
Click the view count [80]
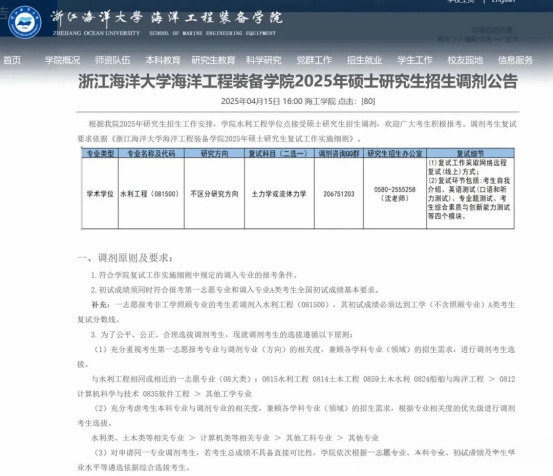click(x=368, y=102)
